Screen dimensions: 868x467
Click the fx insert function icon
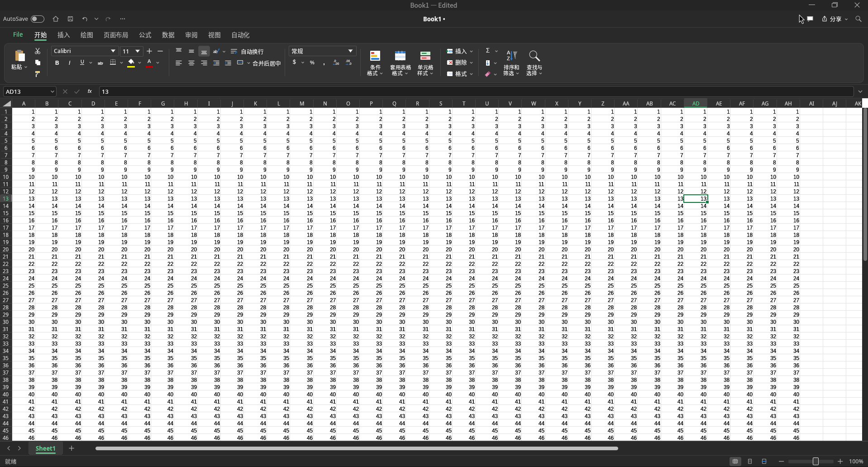click(90, 91)
